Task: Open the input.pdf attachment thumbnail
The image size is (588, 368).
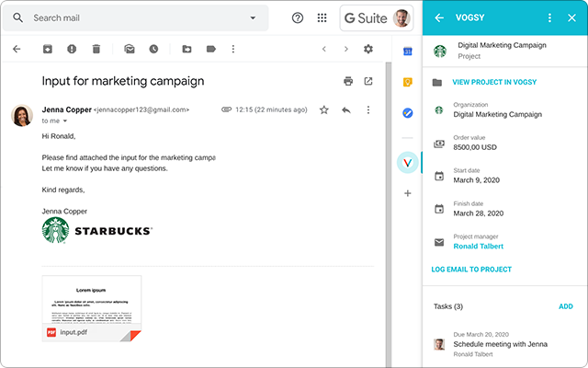Action: 92,308
